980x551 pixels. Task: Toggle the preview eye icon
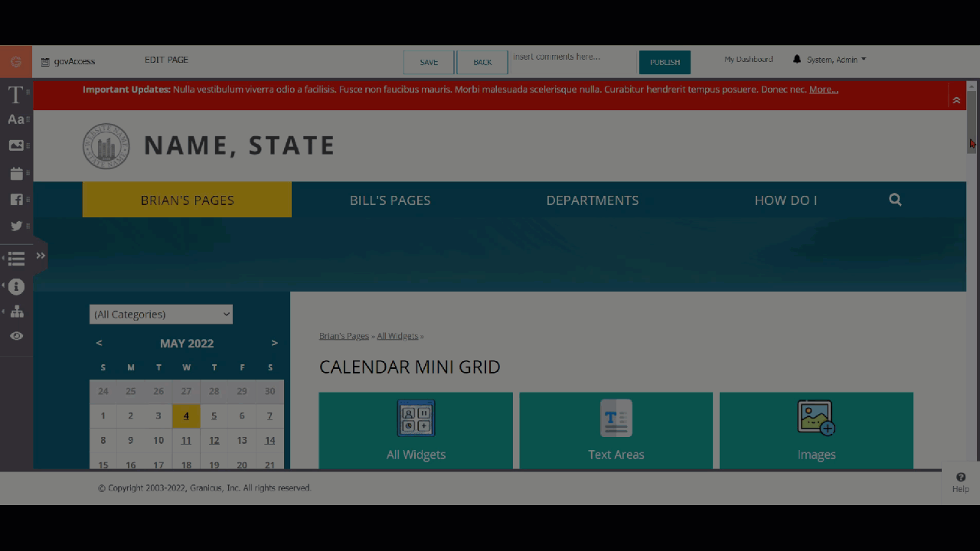[16, 336]
